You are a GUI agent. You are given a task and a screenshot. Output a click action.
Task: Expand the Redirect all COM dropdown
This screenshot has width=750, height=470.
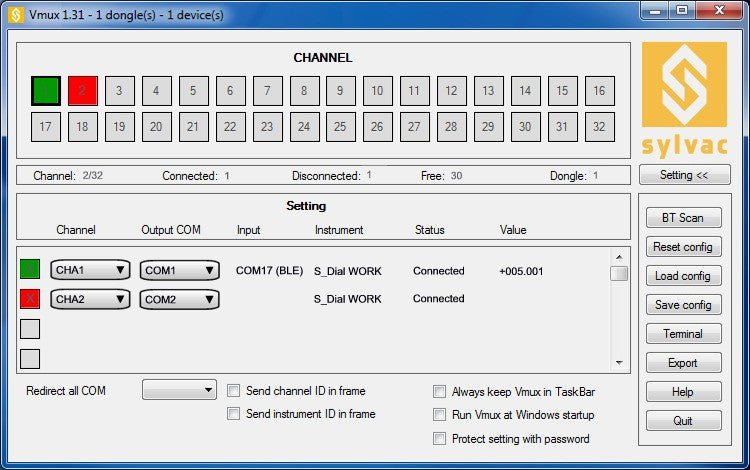click(x=180, y=391)
